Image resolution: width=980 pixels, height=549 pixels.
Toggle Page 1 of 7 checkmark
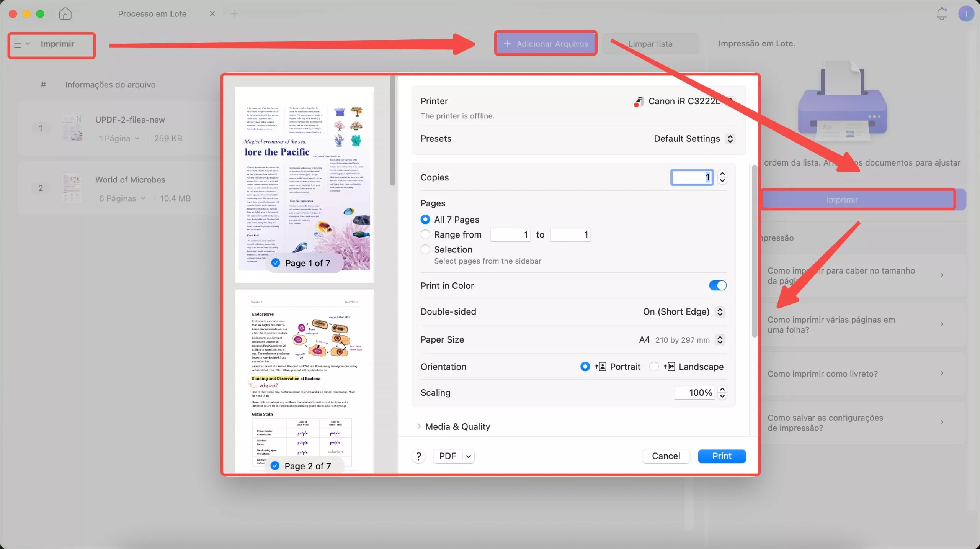(275, 263)
